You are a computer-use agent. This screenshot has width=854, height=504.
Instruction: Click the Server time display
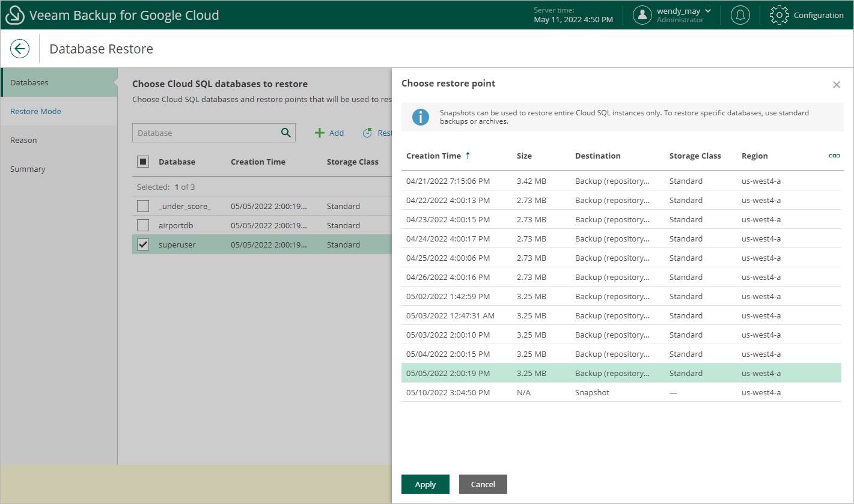573,15
